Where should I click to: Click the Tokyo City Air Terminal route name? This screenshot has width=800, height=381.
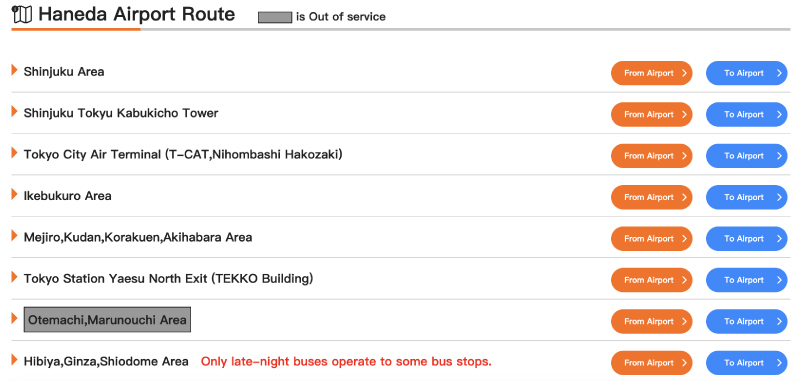[183, 154]
